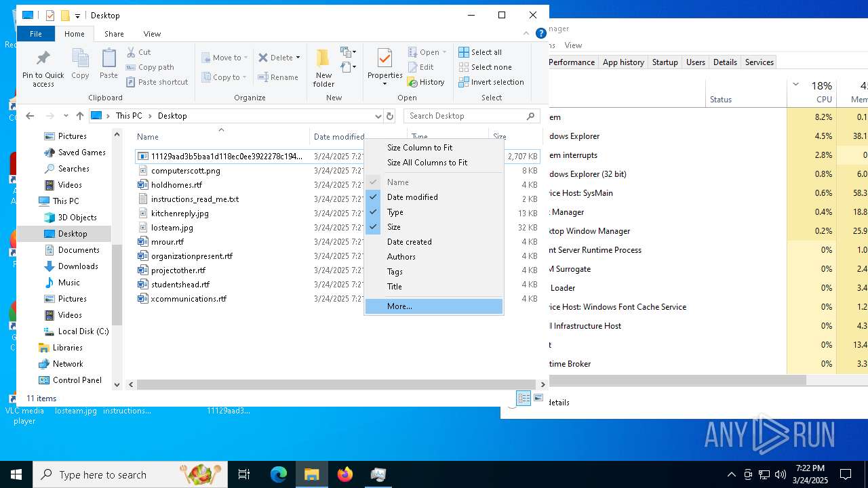Select Downloads in navigation pane
The image size is (868, 488).
coord(77,266)
